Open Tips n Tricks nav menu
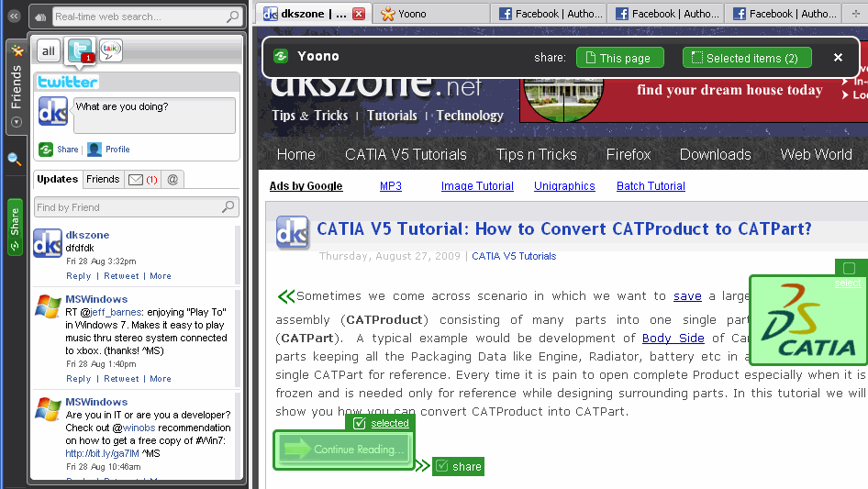868x489 pixels. (x=537, y=154)
